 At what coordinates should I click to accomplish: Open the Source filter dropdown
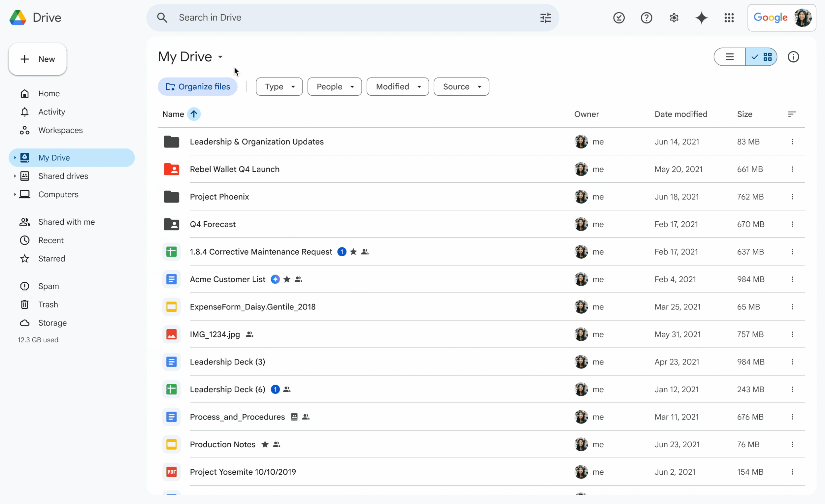[x=461, y=86]
